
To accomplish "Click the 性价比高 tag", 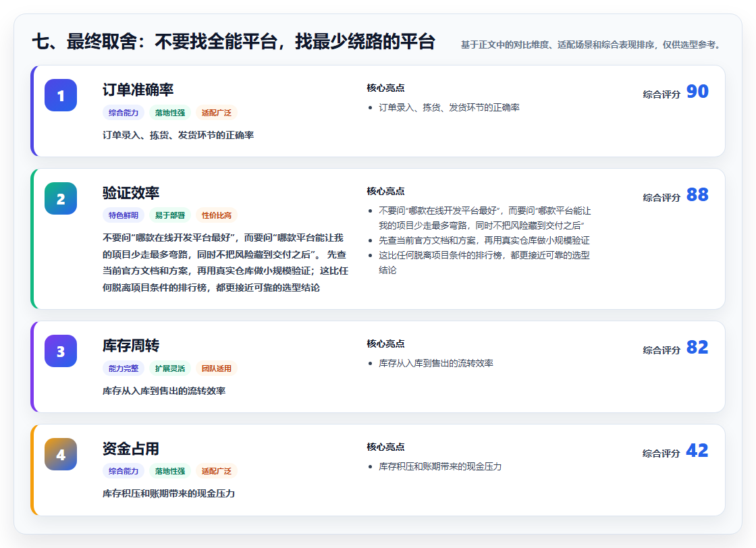I will (217, 215).
